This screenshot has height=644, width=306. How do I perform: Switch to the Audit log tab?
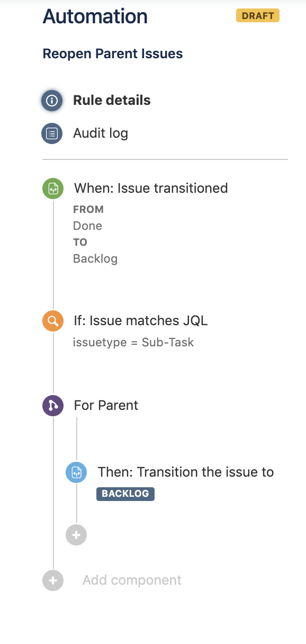coord(100,133)
